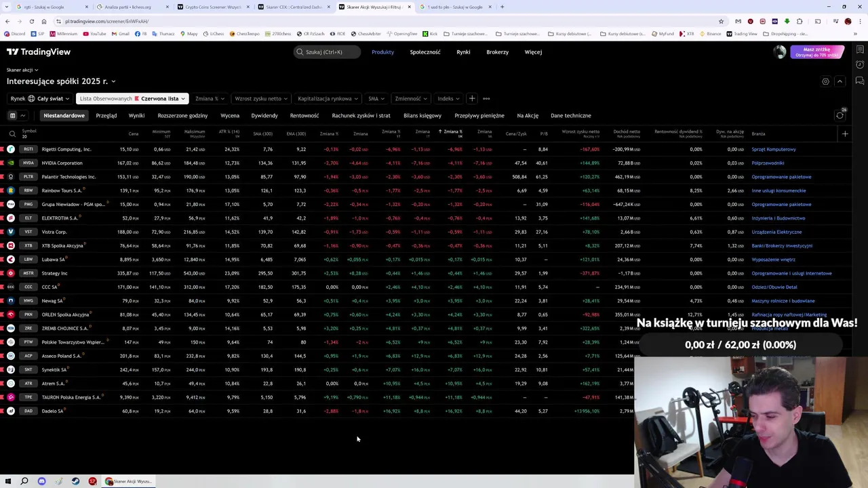Open the SMA filter dropdown
868x488 pixels.
(376, 98)
